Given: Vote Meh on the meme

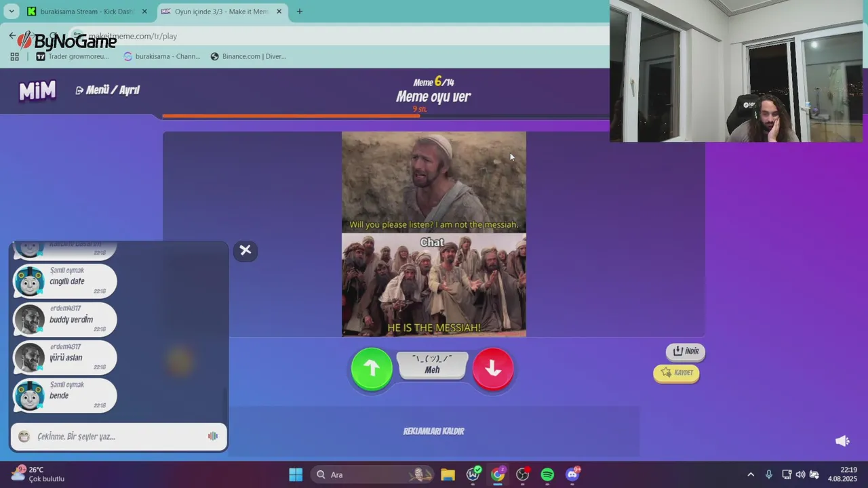Looking at the screenshot, I should coord(433,365).
